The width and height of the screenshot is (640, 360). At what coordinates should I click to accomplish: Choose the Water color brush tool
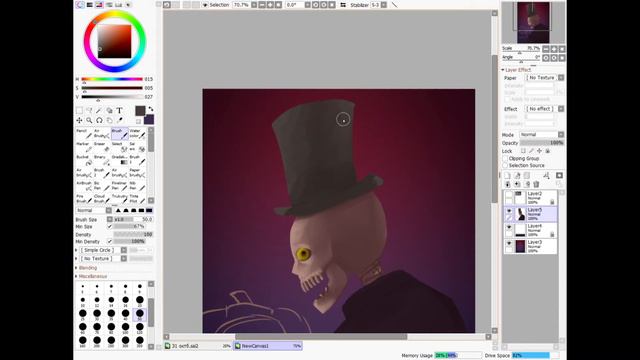point(138,133)
